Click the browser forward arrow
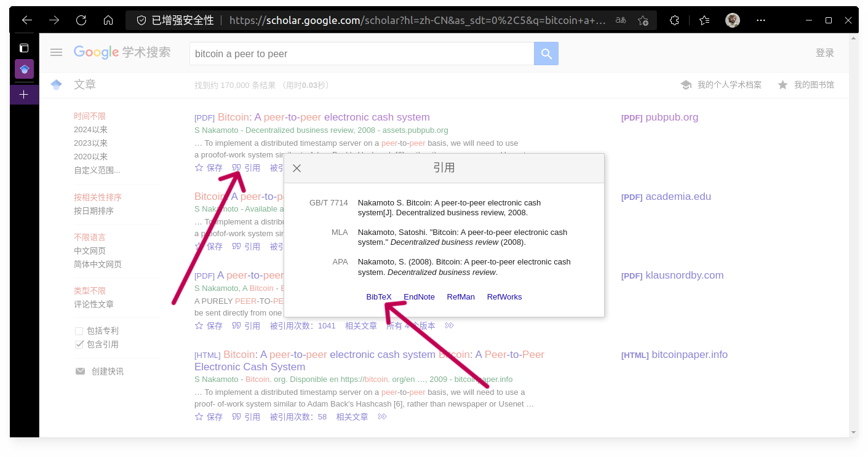The height and width of the screenshot is (457, 868). point(54,20)
